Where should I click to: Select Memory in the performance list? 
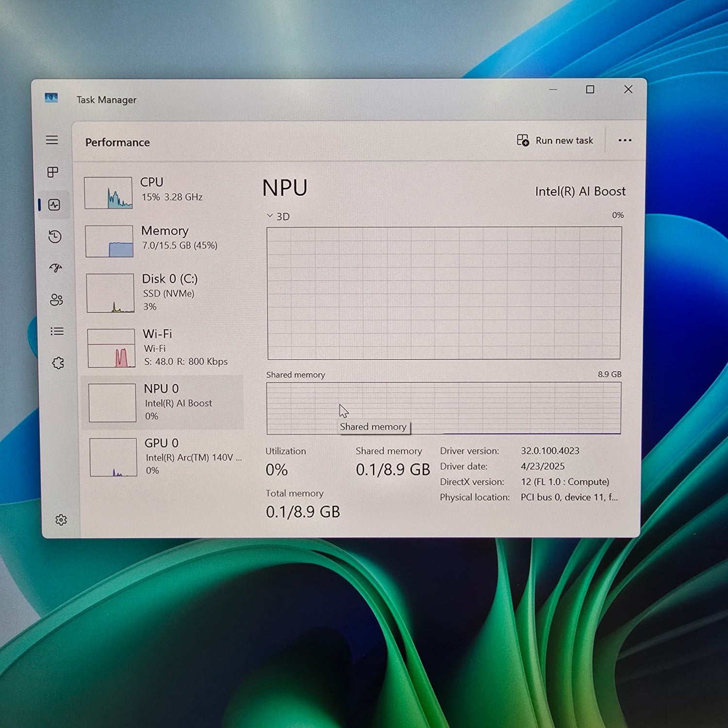[x=164, y=239]
